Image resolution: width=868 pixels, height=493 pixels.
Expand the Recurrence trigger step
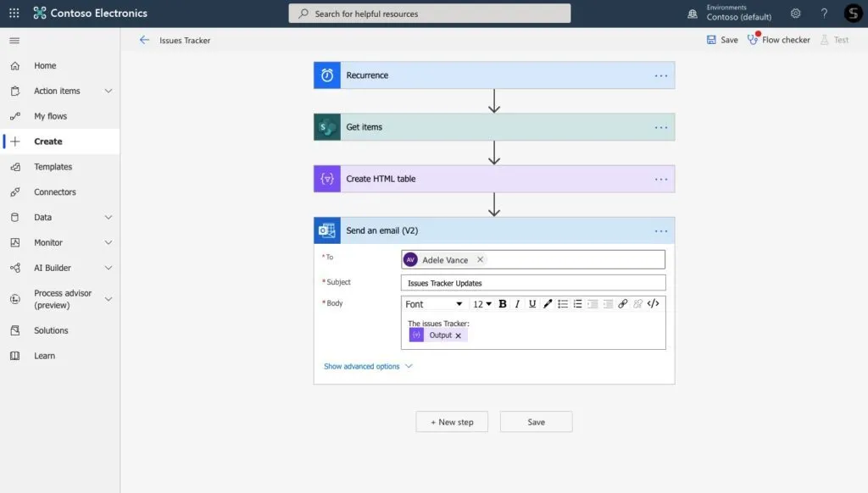tap(494, 75)
